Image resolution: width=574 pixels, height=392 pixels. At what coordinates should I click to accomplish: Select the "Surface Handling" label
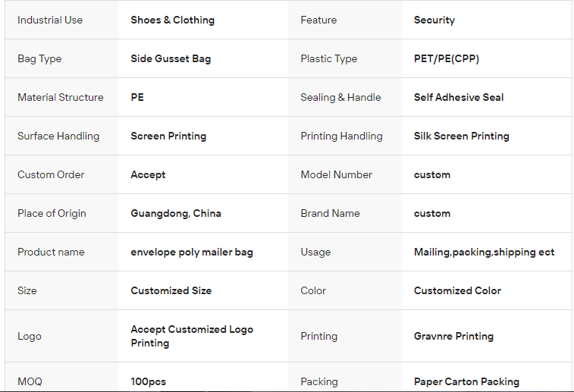tap(58, 136)
